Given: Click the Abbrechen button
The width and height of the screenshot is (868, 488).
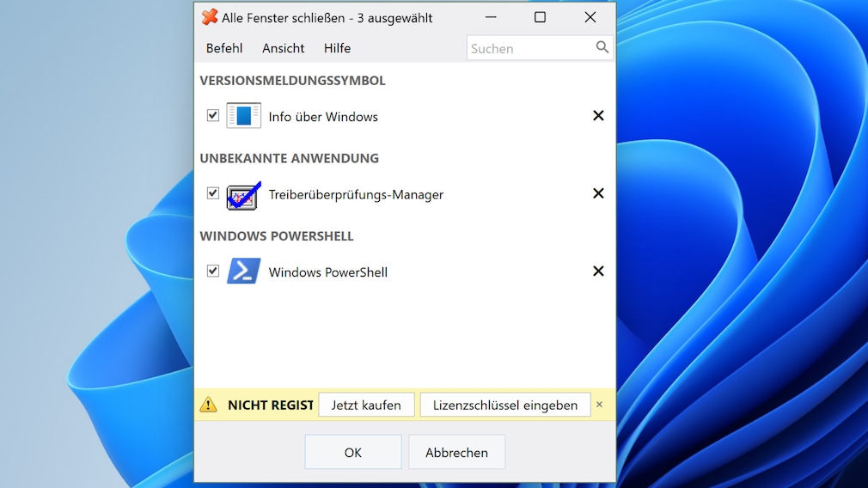Looking at the screenshot, I should 456,452.
